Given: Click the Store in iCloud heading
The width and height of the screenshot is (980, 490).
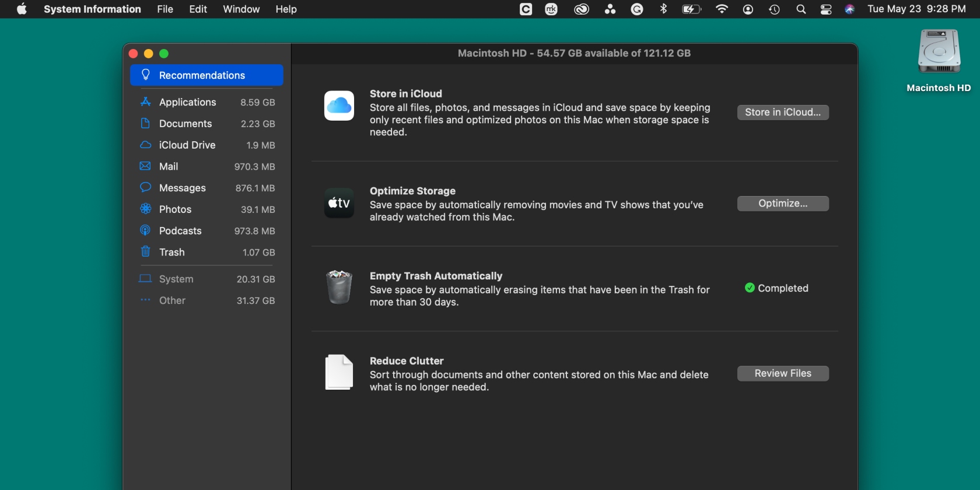Looking at the screenshot, I should [405, 93].
